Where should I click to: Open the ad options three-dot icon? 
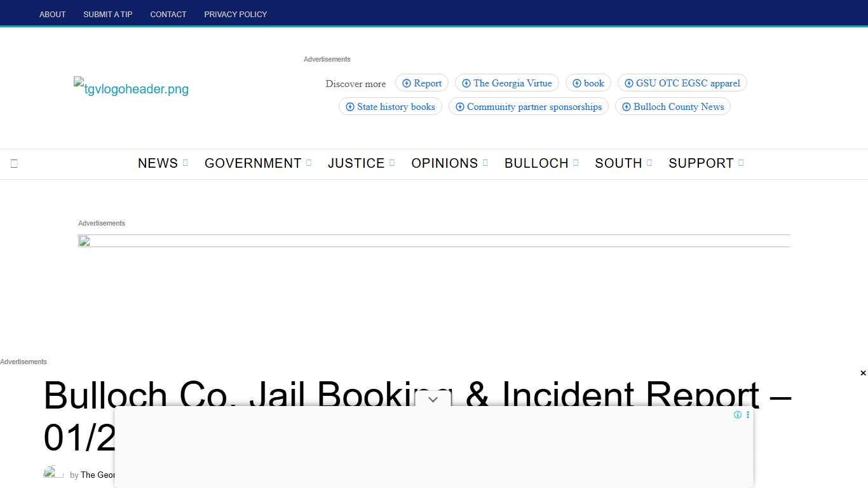click(x=748, y=414)
